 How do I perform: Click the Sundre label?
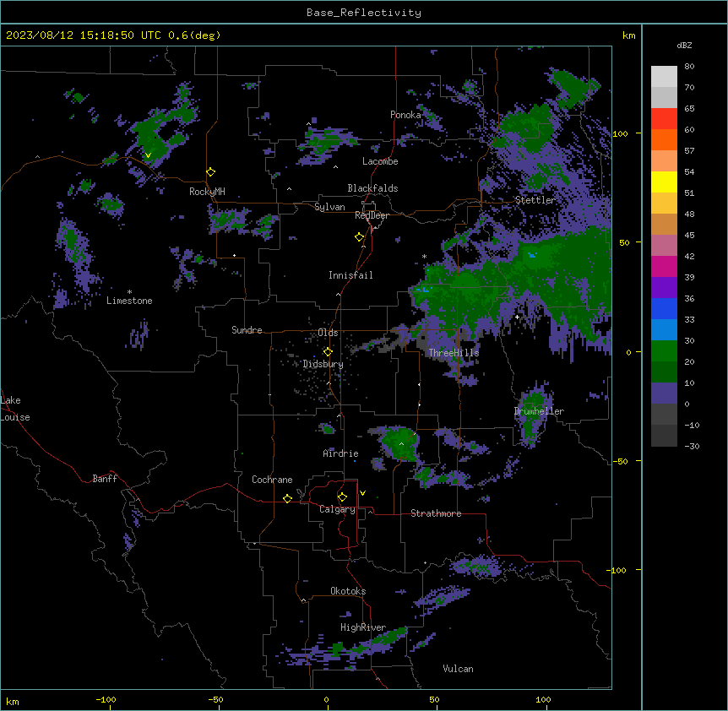point(247,330)
